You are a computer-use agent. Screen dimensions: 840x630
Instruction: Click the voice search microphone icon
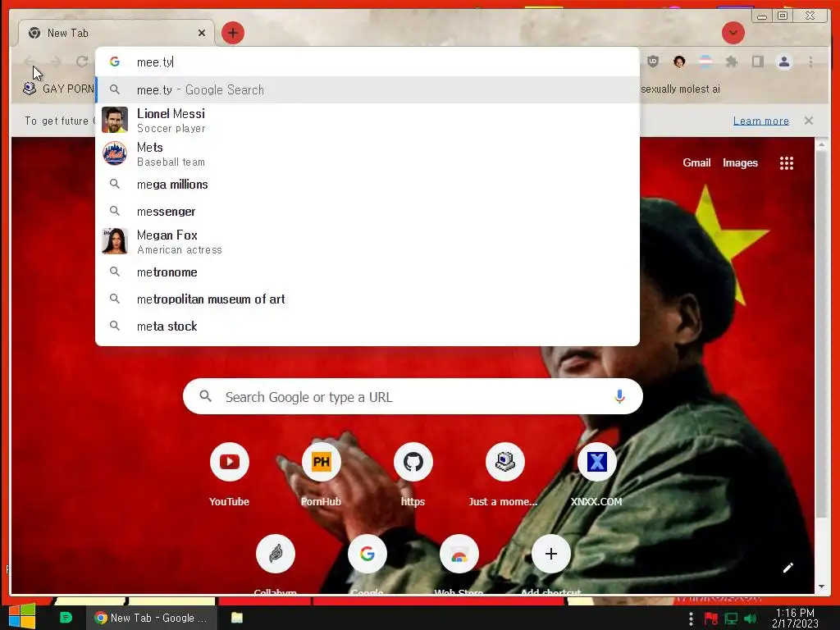point(619,396)
